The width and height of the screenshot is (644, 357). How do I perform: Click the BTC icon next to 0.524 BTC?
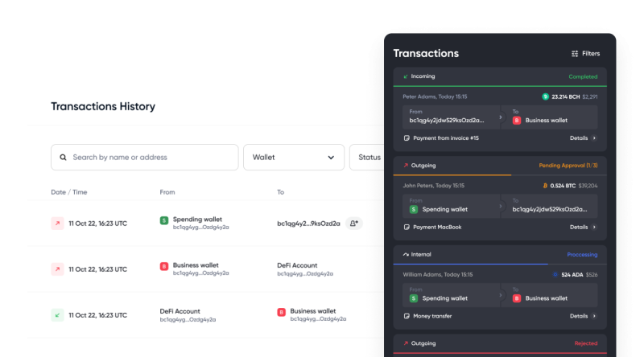[545, 186]
